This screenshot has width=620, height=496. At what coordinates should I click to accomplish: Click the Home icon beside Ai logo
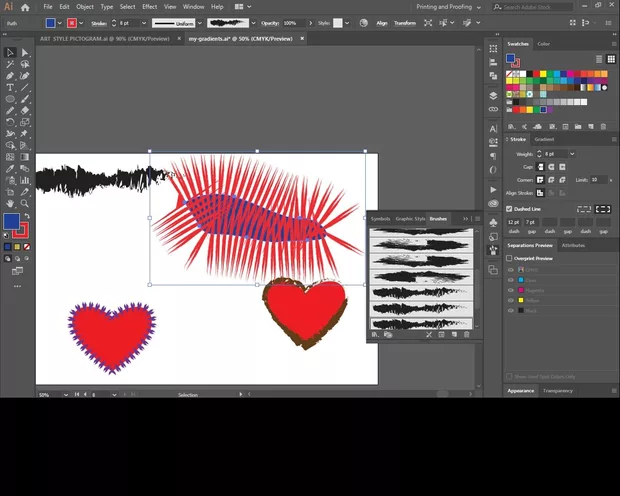point(26,7)
